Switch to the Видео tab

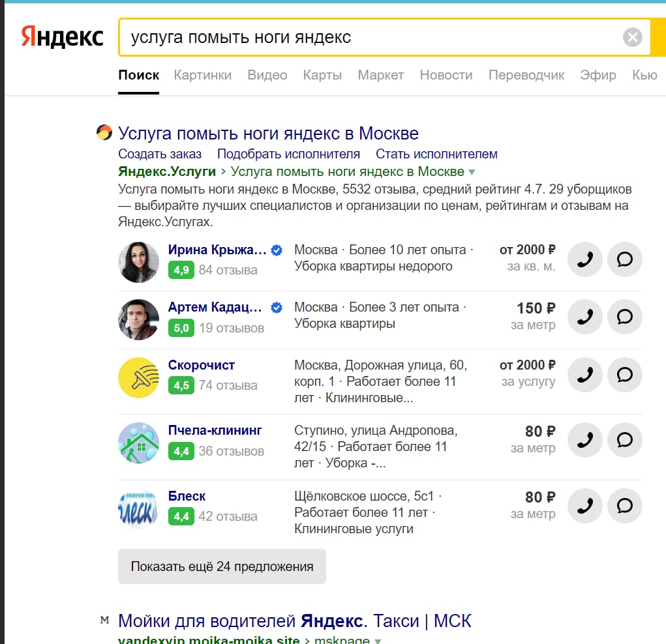click(267, 75)
